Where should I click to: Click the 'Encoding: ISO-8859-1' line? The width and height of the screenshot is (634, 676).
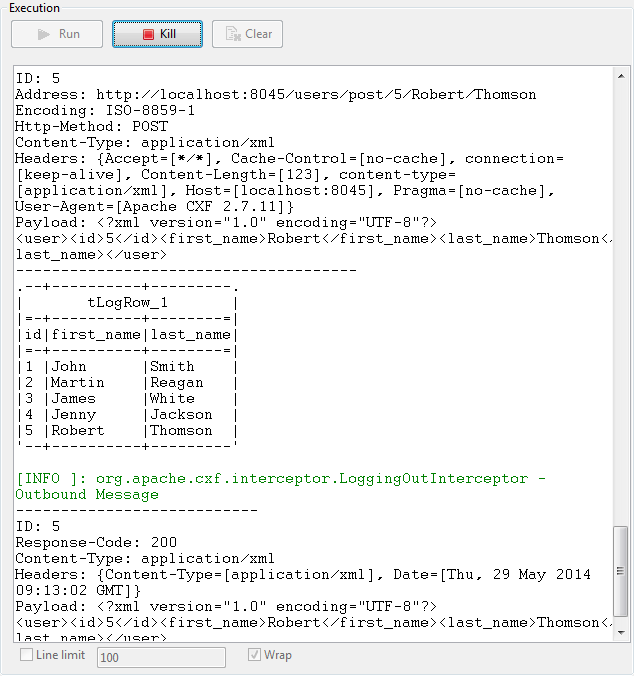tap(105, 110)
